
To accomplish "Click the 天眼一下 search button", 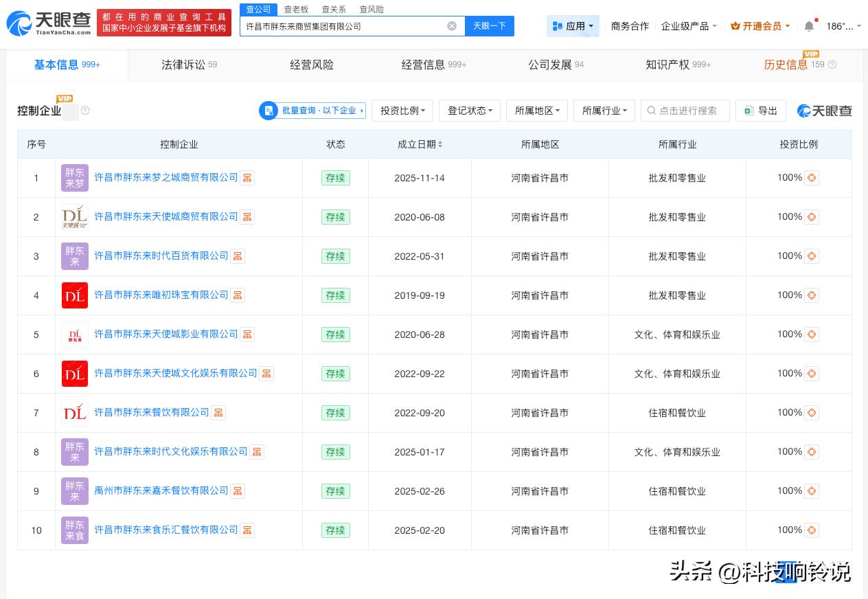I will coord(489,25).
